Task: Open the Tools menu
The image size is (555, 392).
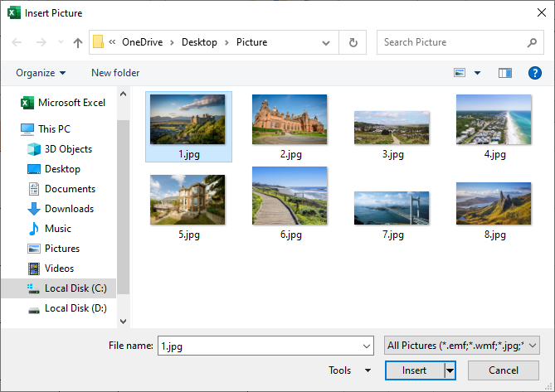Action: [x=350, y=370]
